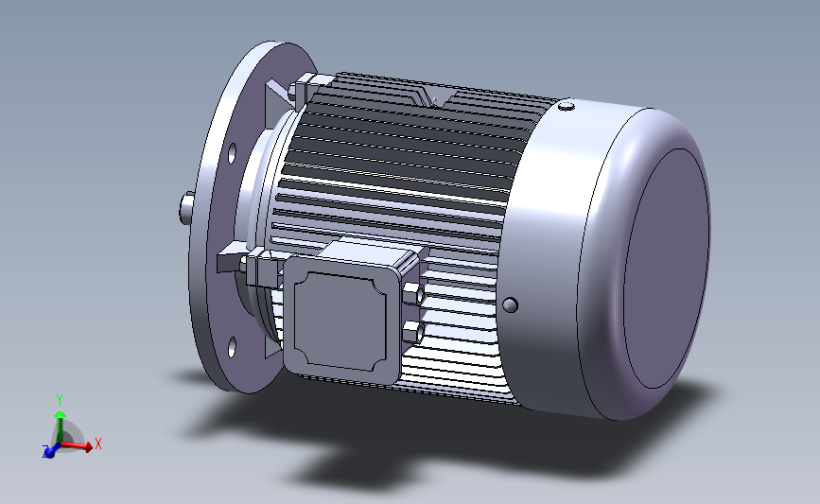Select the lower flange bolt hole
820x504 pixels.
(x=232, y=348)
